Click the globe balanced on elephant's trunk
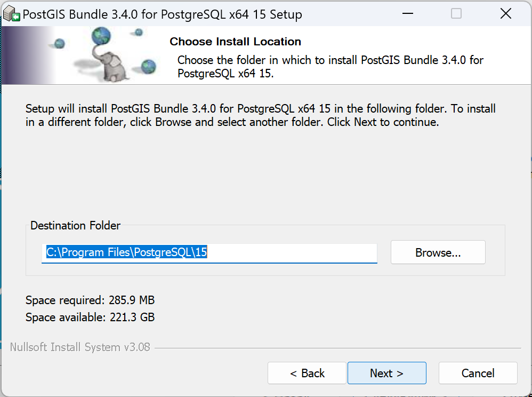Viewport: 532px width, 397px height. pos(100,37)
